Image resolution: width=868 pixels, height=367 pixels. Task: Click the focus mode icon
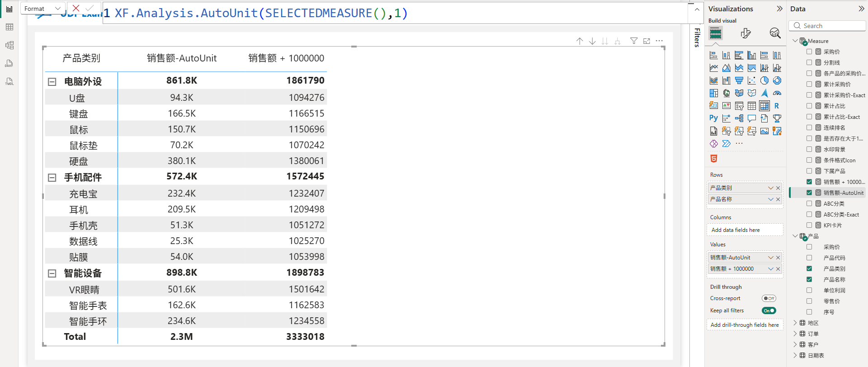point(646,41)
